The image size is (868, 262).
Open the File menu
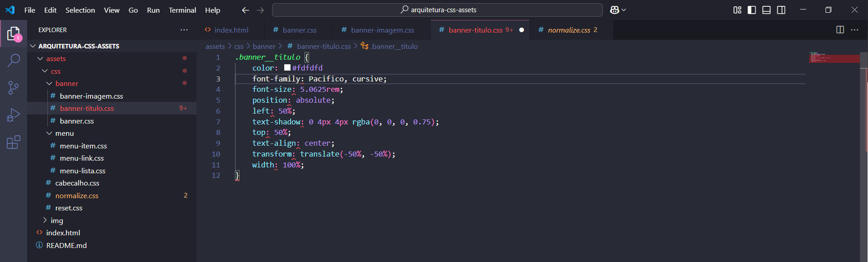pos(30,10)
